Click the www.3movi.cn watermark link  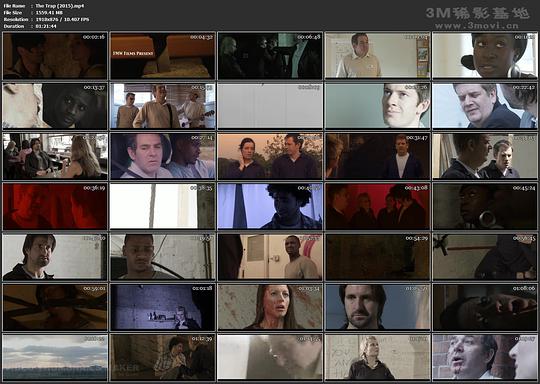point(477,25)
